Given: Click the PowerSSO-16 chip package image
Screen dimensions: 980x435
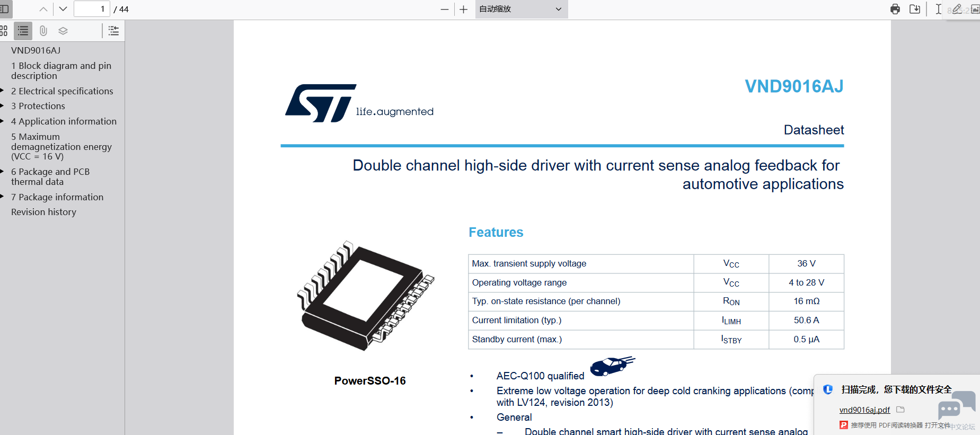Looking at the screenshot, I should coord(366,295).
